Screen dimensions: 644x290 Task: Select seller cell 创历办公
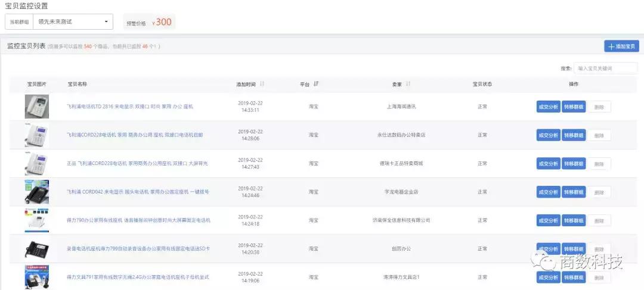[x=401, y=249]
